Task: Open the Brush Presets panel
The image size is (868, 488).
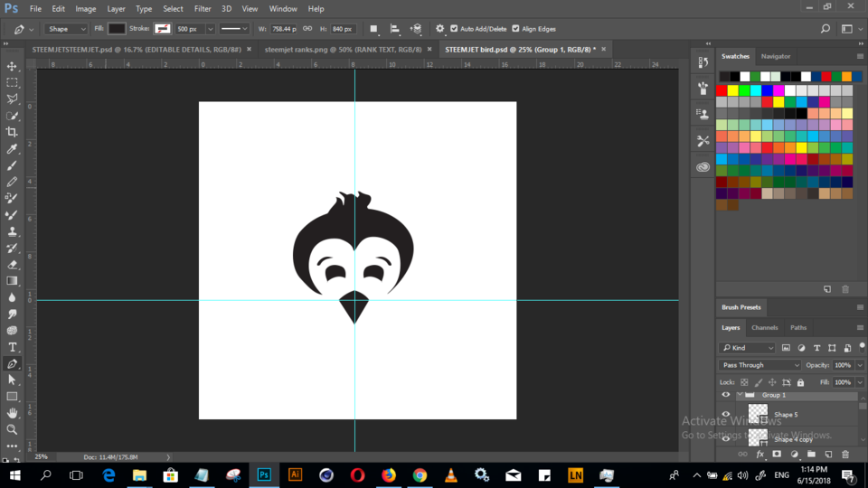Action: tap(741, 307)
